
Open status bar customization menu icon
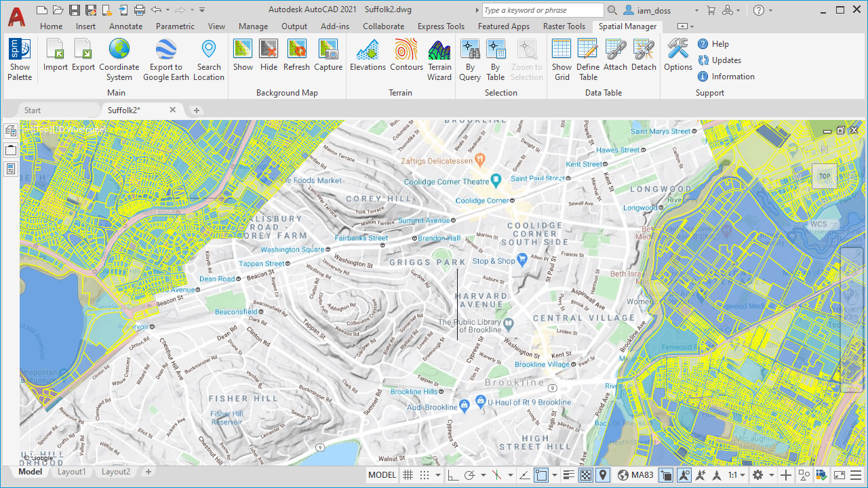point(855,475)
